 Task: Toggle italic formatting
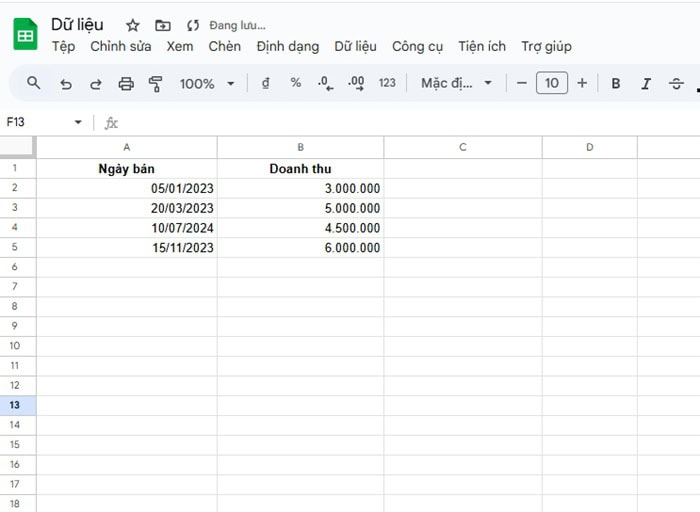tap(646, 84)
